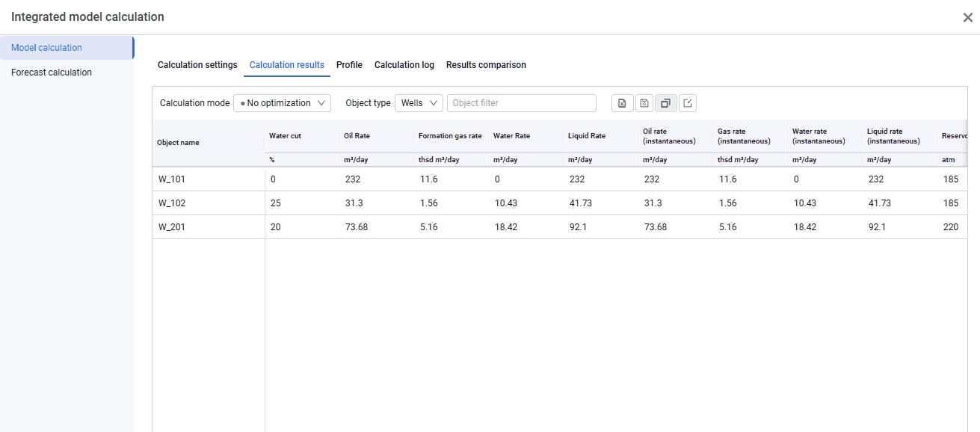Close the Integrated model calculation dialog

[967, 17]
